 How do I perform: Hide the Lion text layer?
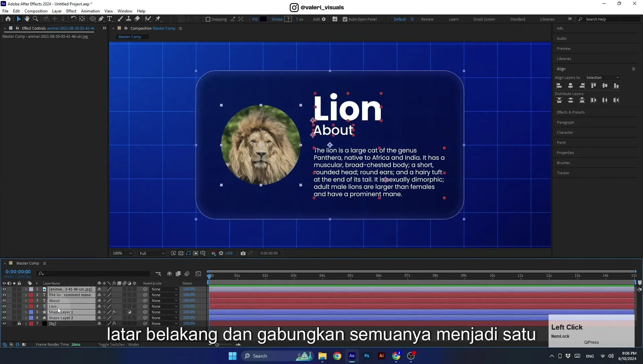(x=4, y=306)
